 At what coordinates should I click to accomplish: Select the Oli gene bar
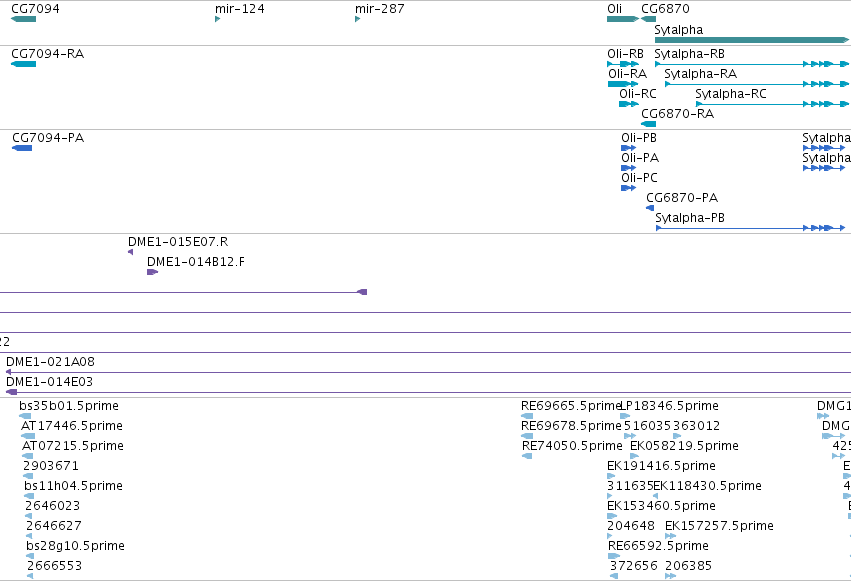(623, 19)
